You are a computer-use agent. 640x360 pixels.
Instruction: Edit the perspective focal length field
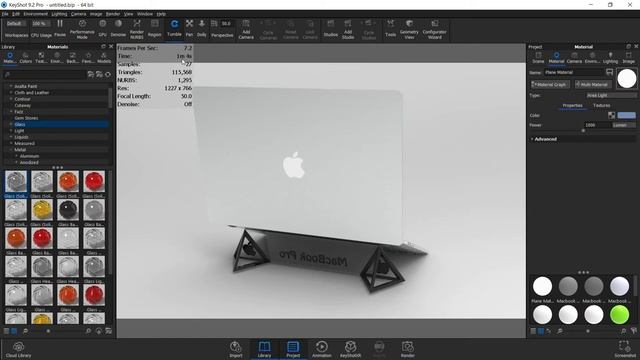(227, 24)
